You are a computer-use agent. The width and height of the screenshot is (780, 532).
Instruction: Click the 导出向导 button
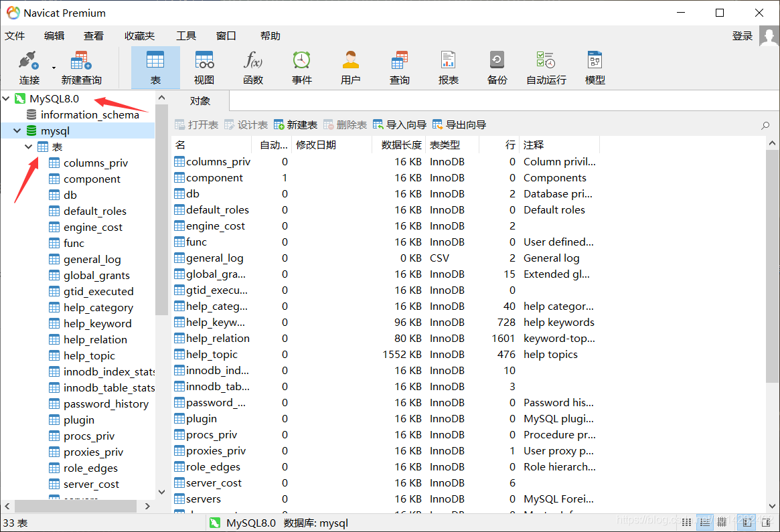pyautogui.click(x=459, y=124)
